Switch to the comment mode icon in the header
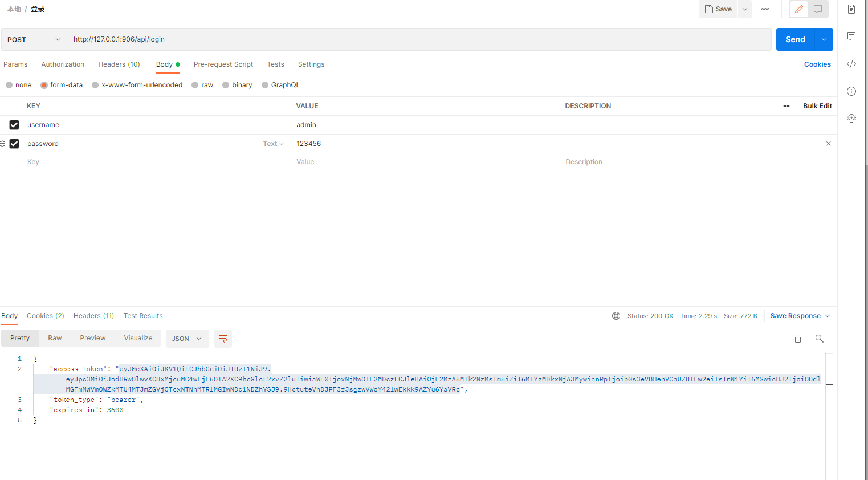Viewport: 868px width, 480px height. click(x=818, y=9)
